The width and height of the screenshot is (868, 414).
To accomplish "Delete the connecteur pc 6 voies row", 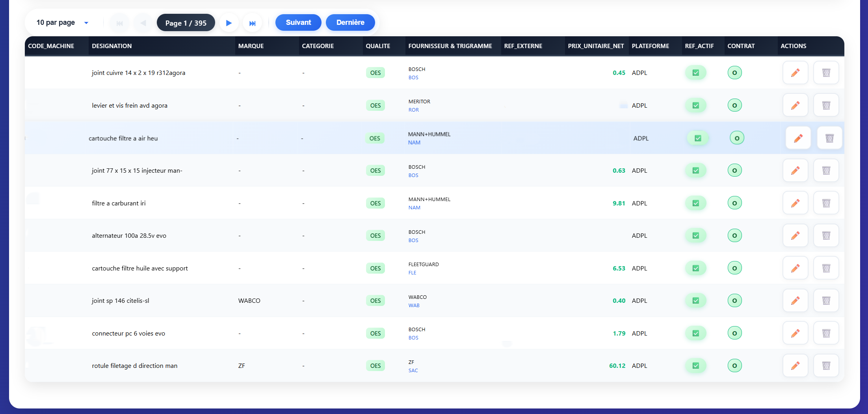I will 826,333.
